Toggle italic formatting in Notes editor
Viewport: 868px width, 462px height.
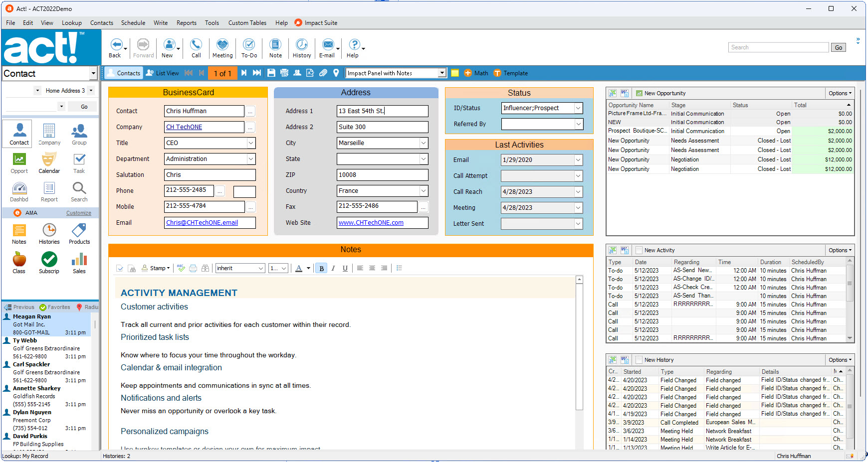point(333,268)
